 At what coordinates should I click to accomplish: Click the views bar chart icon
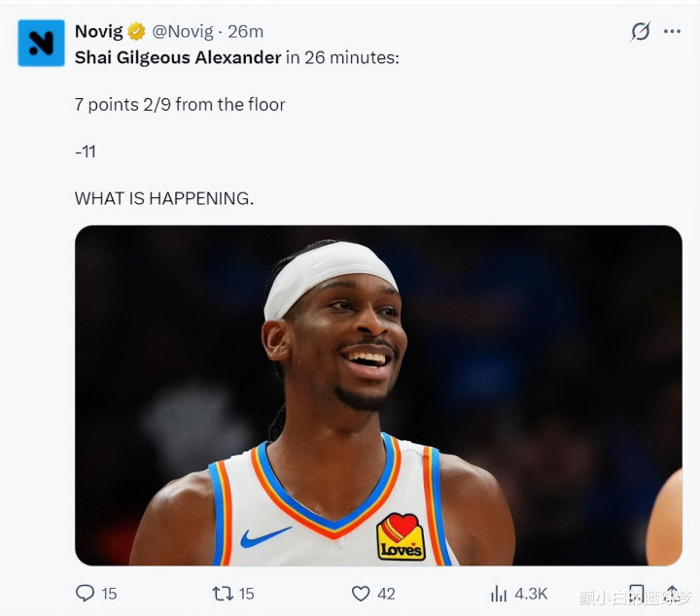coord(498,594)
